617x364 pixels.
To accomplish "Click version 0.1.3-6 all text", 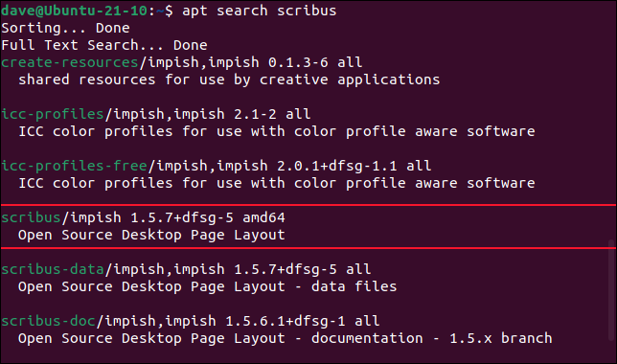I will pos(315,62).
